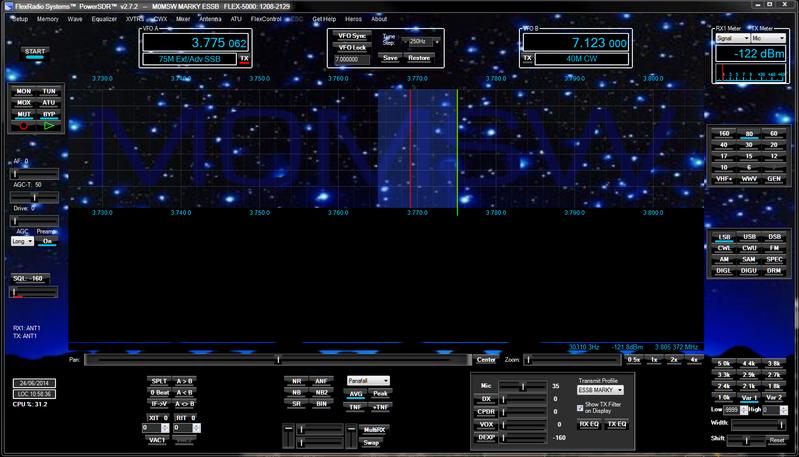Click the MultiRX button

(374, 430)
